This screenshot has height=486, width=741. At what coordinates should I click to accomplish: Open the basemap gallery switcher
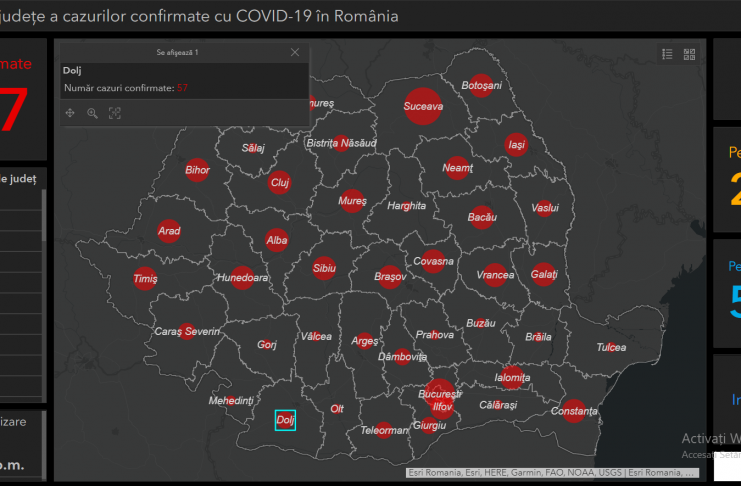[x=689, y=55]
